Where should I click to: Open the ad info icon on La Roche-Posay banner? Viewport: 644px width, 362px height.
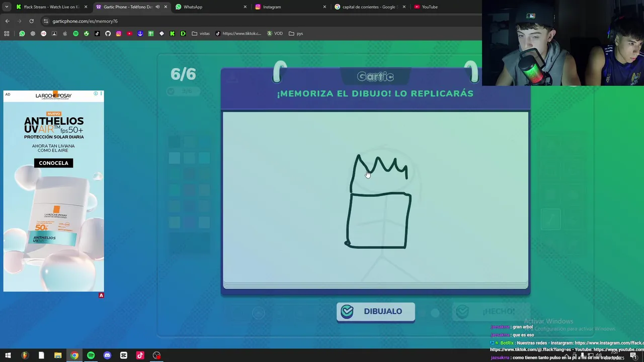tap(96, 94)
